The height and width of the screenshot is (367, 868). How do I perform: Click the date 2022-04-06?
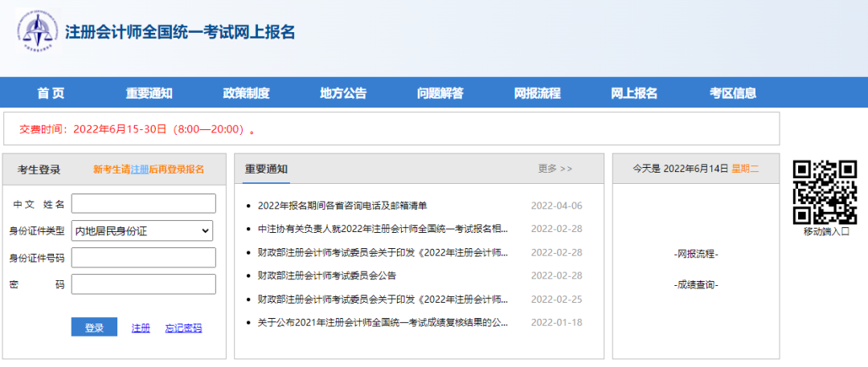coord(557,206)
